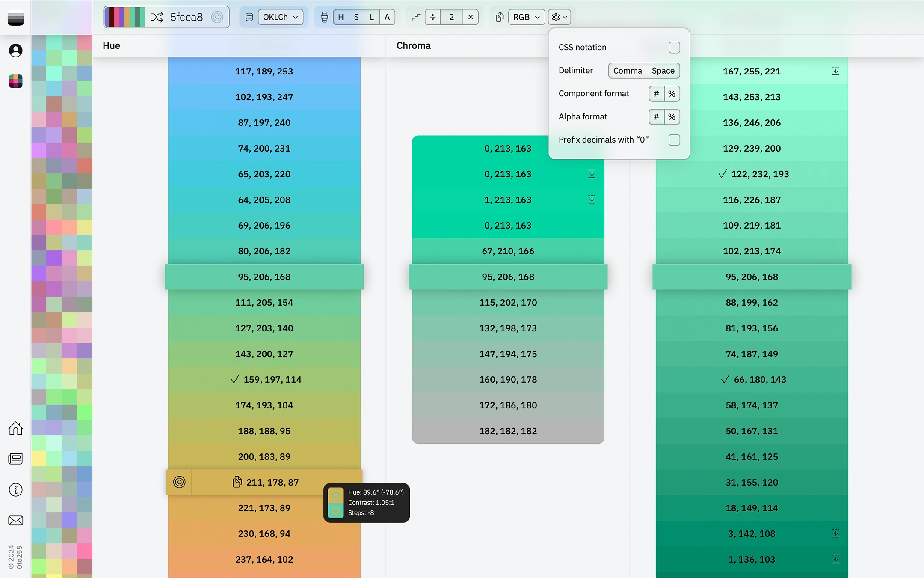
Task: Enable the CSS notation toggle
Action: pos(674,47)
